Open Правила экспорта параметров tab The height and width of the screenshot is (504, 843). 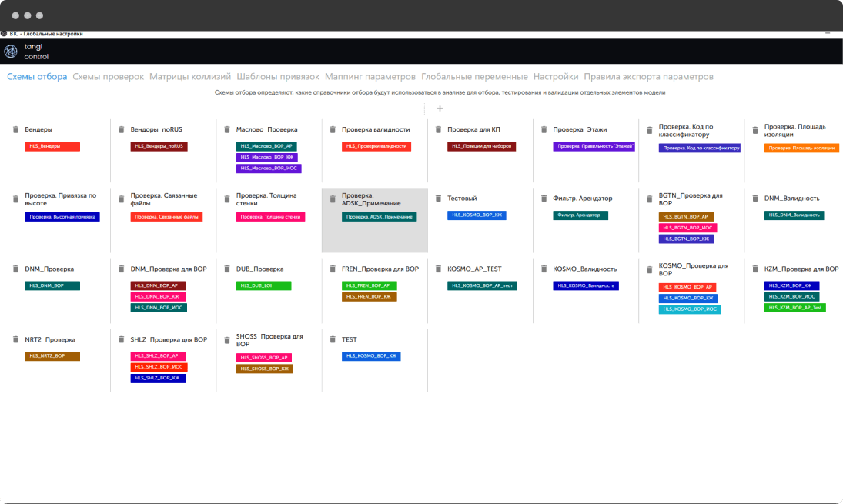click(x=649, y=77)
